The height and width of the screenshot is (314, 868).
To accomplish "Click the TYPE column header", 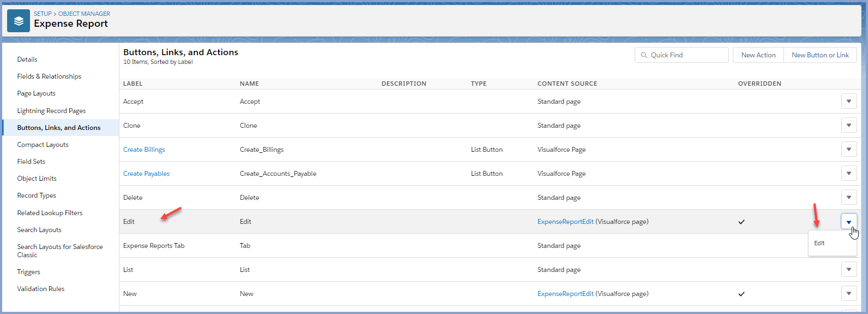I will tap(479, 84).
